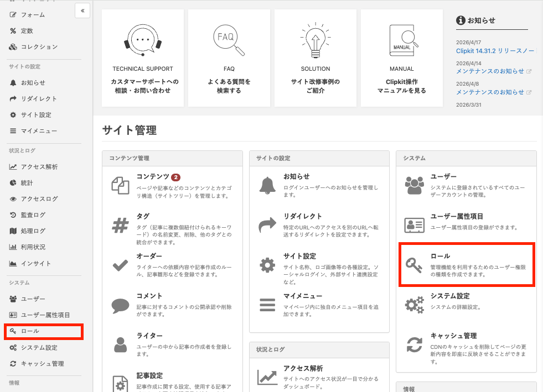543x392 pixels.
Task: Open the FAQ magnifier icon card
Action: coord(229,40)
